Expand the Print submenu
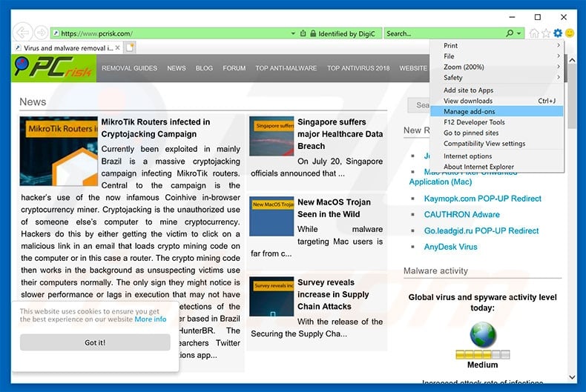The image size is (586, 392). 497,45
